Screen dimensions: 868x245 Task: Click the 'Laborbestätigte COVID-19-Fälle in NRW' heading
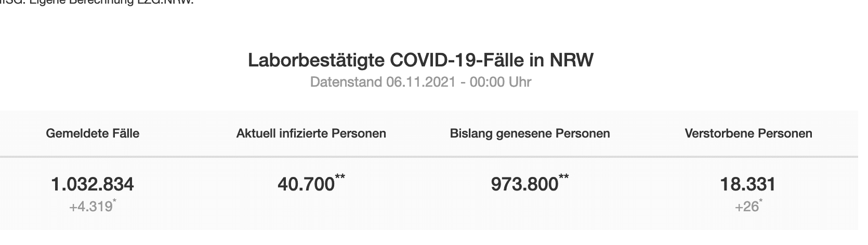coord(420,61)
